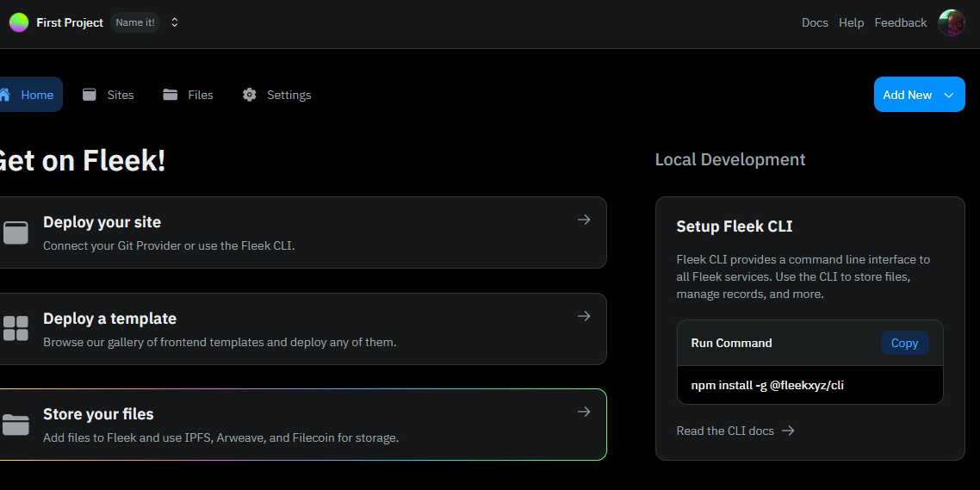
Task: Click the Store your files folder icon
Action: 16,425
